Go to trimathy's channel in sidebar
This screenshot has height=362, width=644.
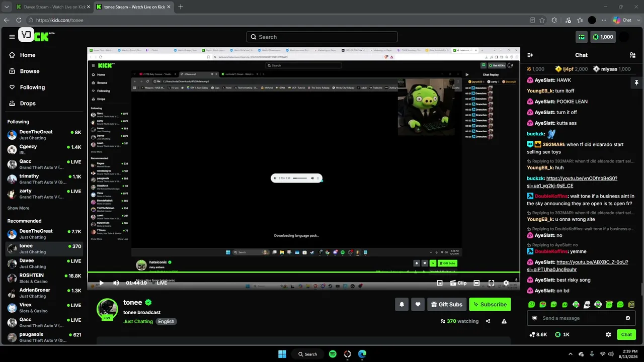(x=44, y=179)
